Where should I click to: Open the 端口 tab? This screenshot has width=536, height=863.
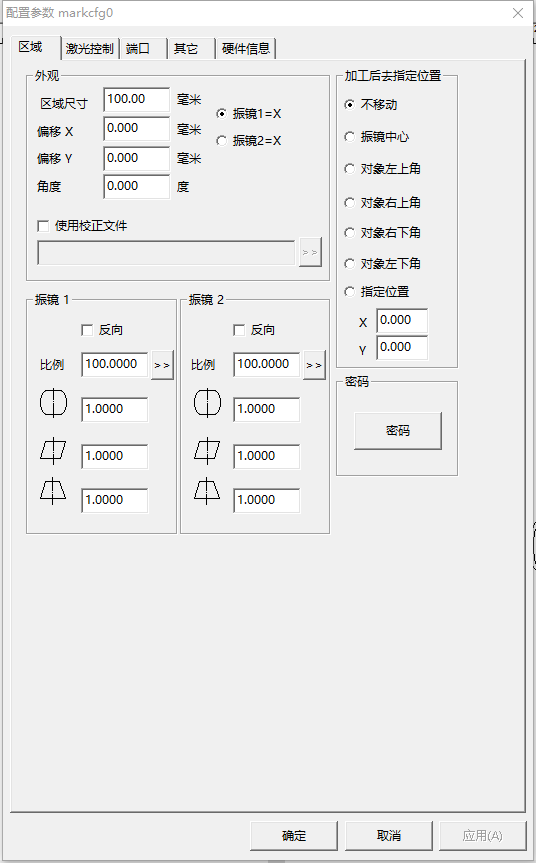point(143,48)
